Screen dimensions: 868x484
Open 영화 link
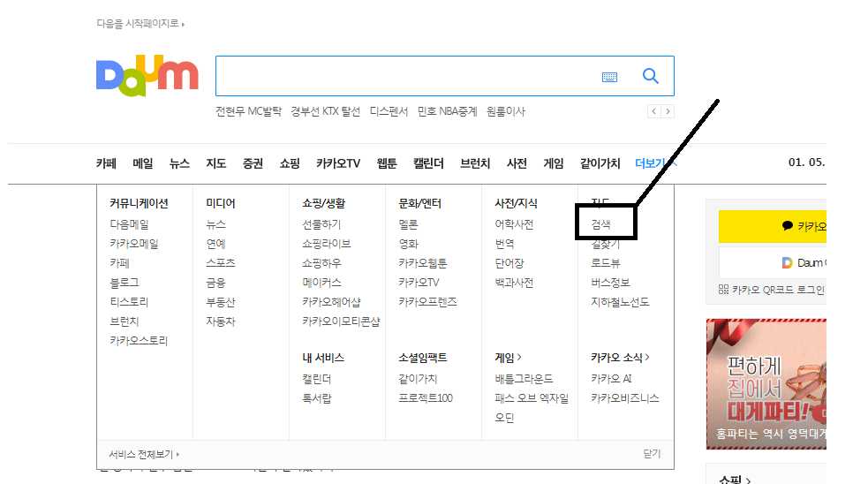point(408,244)
